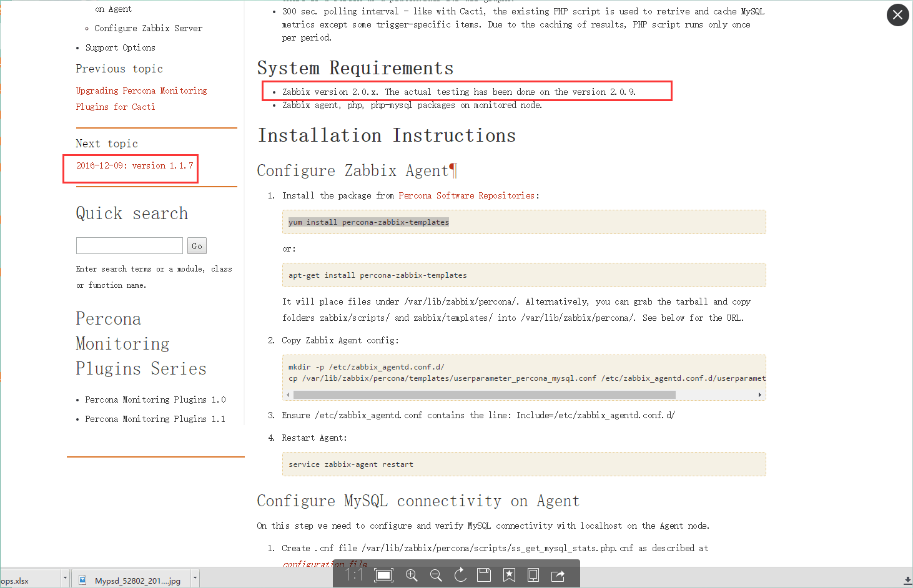The height and width of the screenshot is (588, 913).
Task: Click the 'Copy Zabbix Agent config:' step text
Action: pos(340,340)
